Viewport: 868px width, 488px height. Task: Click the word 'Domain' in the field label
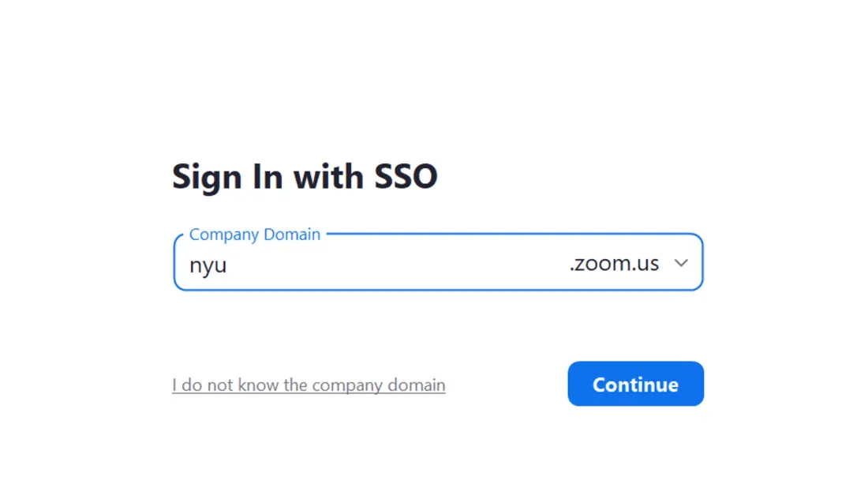pyautogui.click(x=292, y=235)
